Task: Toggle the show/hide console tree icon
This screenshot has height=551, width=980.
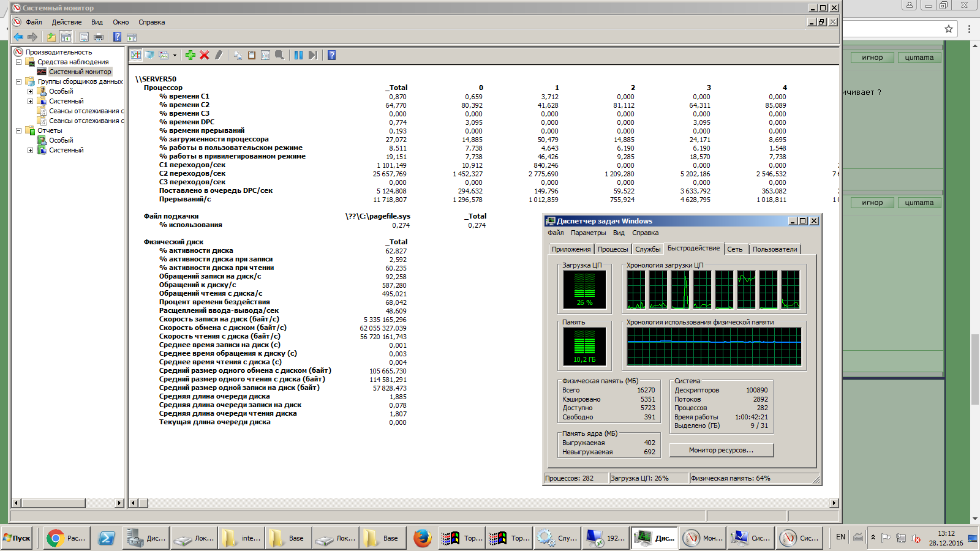Action: [x=66, y=37]
